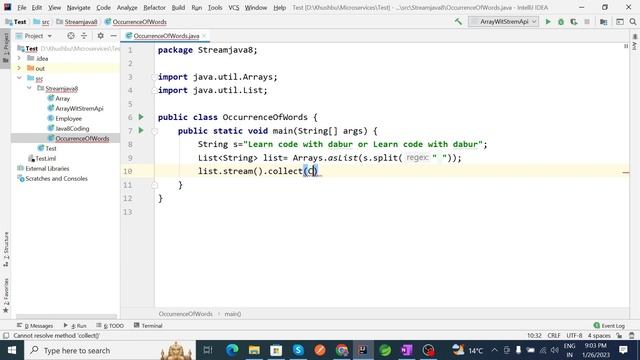Open the VCS menu
The width and height of the screenshot is (640, 360).
click(233, 7)
